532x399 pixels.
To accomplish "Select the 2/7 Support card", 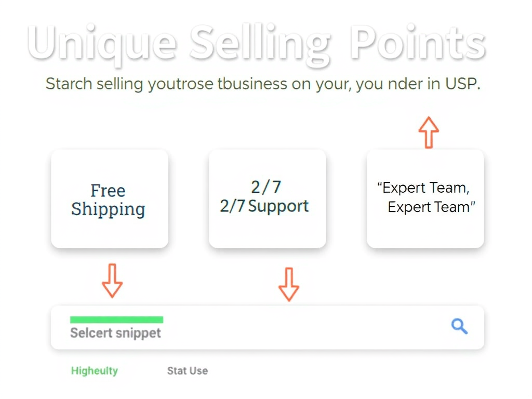I will tap(268, 199).
